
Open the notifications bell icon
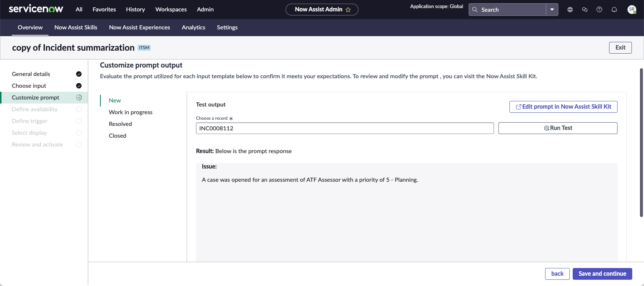[x=614, y=10]
